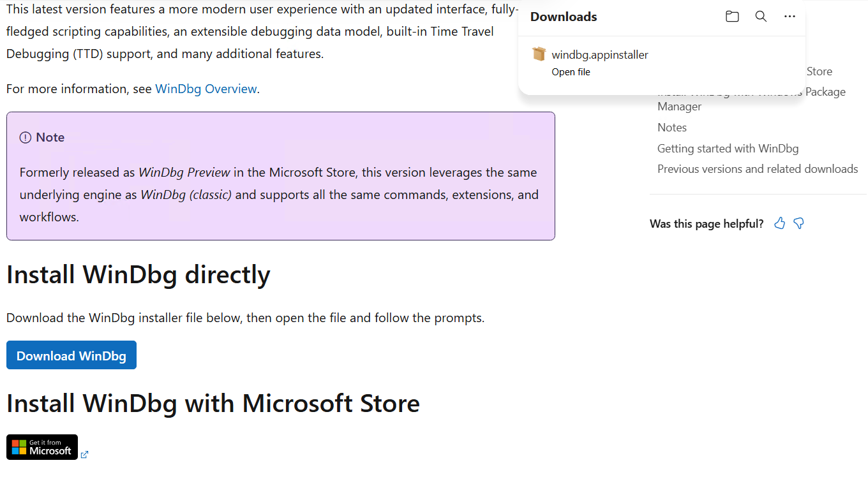The height and width of the screenshot is (479, 868).
Task: Click the windbg.appinstaller file name
Action: [600, 55]
